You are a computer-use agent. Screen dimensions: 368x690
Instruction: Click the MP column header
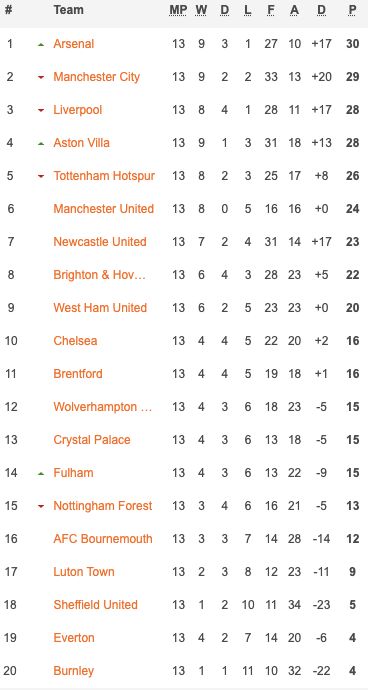pyautogui.click(x=178, y=11)
